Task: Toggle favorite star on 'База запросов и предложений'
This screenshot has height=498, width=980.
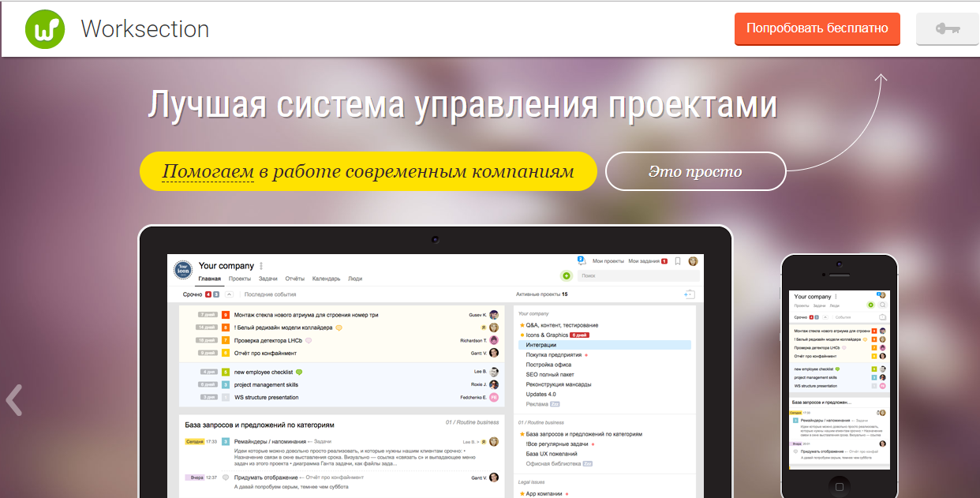Action: click(x=522, y=432)
